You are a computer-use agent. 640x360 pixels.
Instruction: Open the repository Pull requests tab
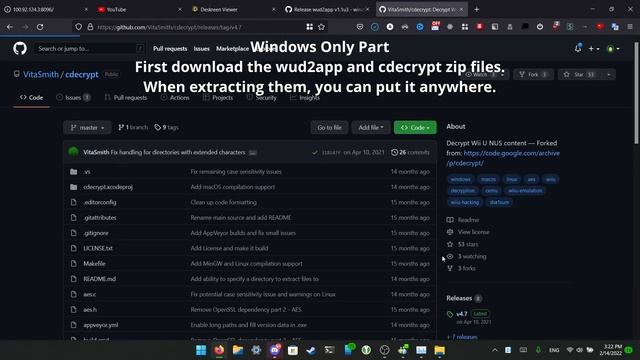coord(126,98)
